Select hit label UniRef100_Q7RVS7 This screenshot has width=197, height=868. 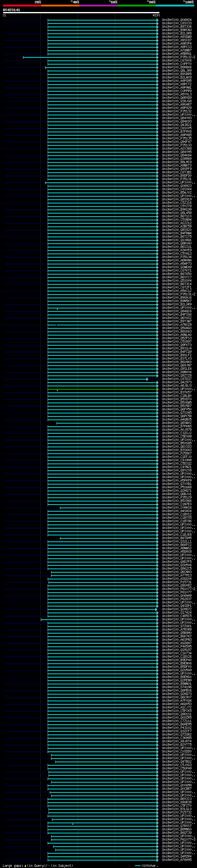177,826
